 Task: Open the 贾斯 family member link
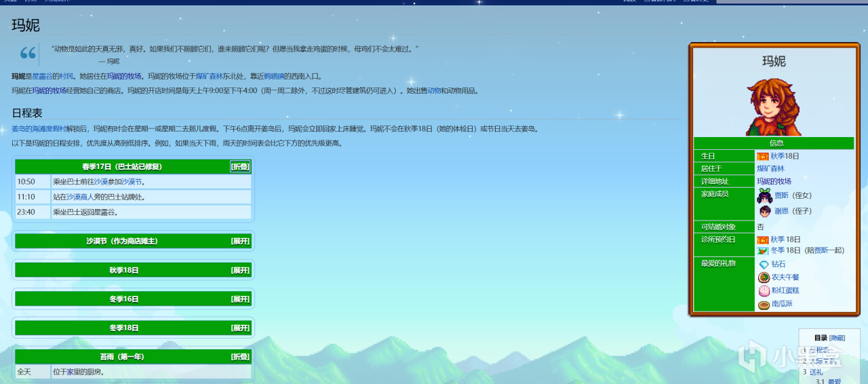point(781,195)
